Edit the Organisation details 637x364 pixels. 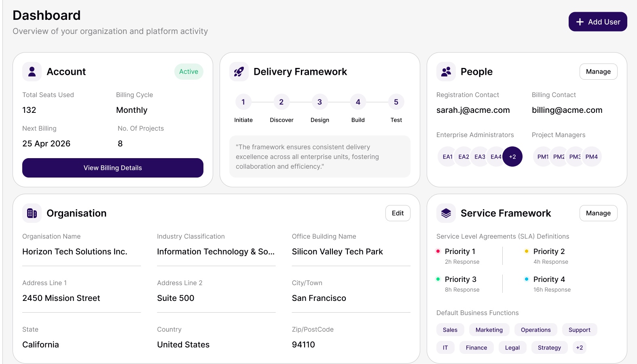[x=398, y=213]
